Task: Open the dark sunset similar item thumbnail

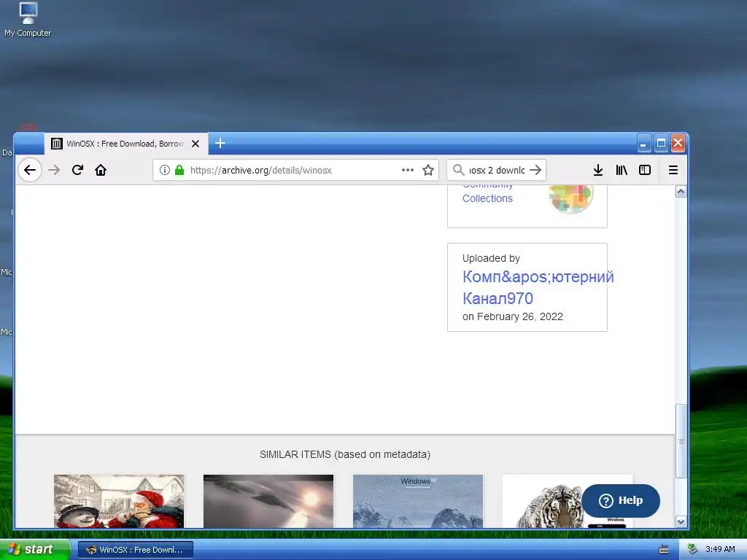Action: pos(268,501)
